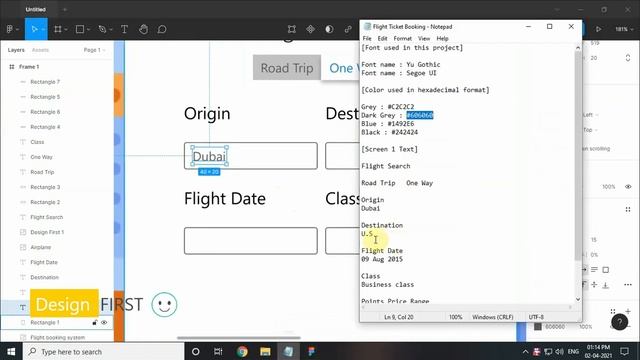Select Frame 1 in layers panel
640x360 pixels.
(x=29, y=67)
